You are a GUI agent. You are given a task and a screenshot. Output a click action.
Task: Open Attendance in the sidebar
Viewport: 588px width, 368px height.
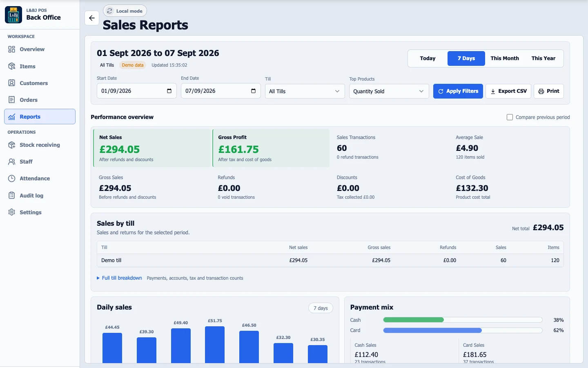point(40,178)
